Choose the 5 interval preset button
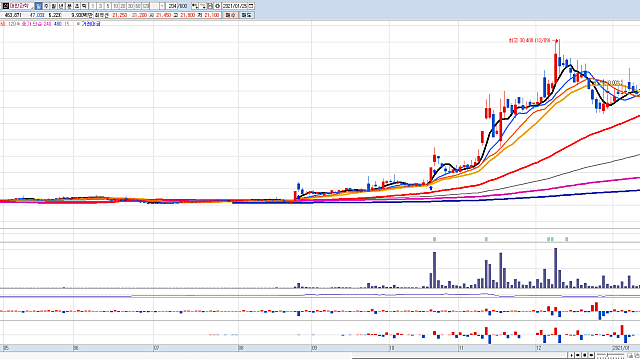Screen dimensions: 640x360 108,6
